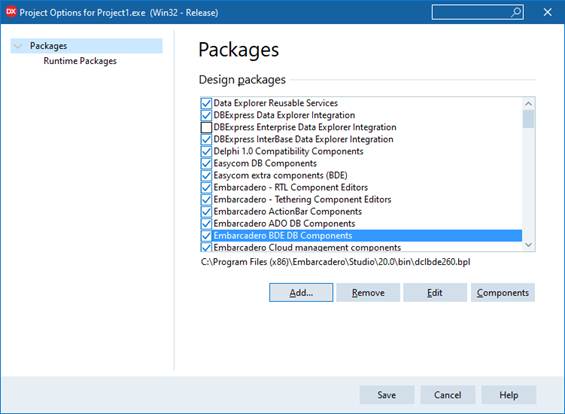The image size is (565, 414).
Task: Click the Remove button
Action: [368, 293]
